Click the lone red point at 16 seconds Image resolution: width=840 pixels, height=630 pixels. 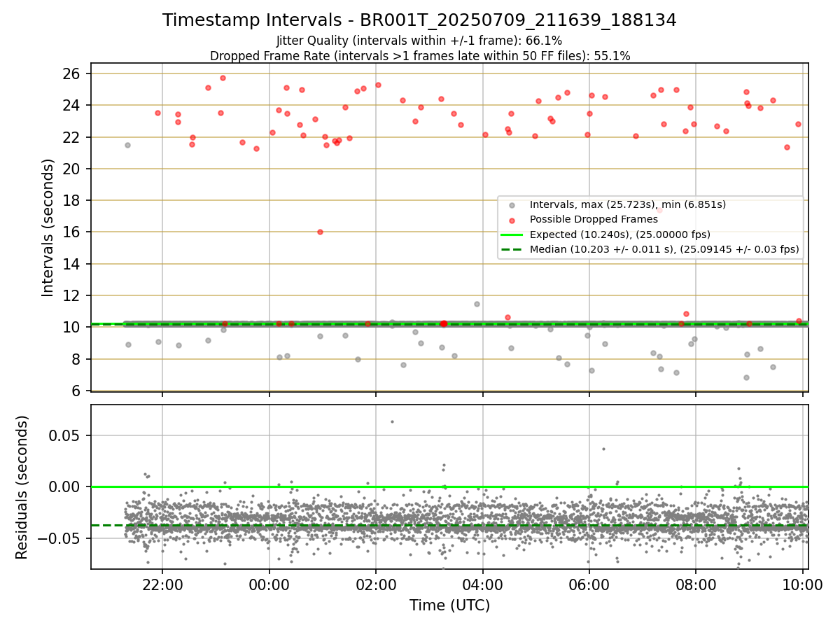[x=320, y=232]
